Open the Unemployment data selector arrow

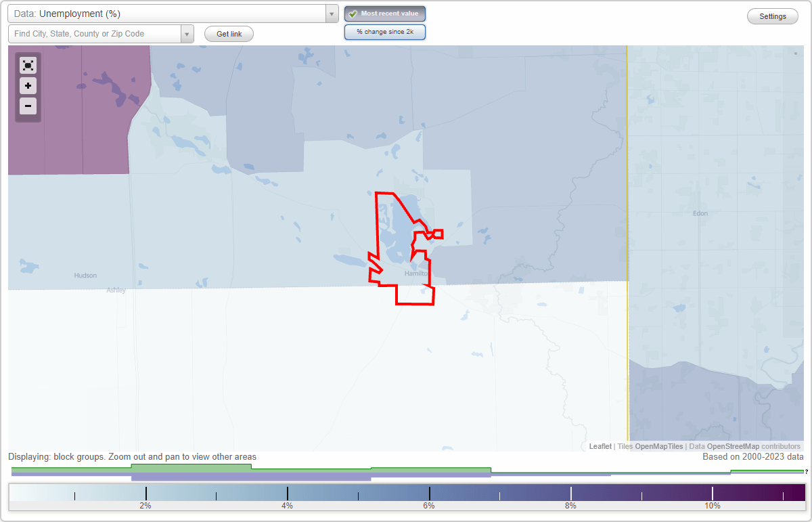coord(331,13)
